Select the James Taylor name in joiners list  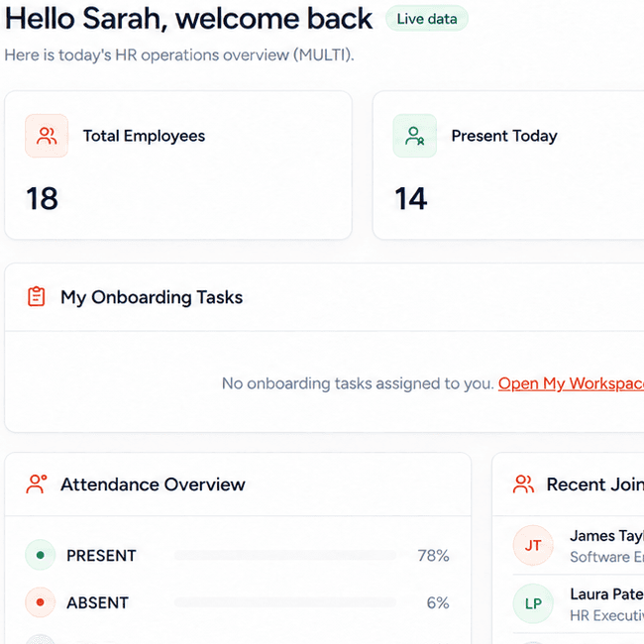pyautogui.click(x=606, y=536)
